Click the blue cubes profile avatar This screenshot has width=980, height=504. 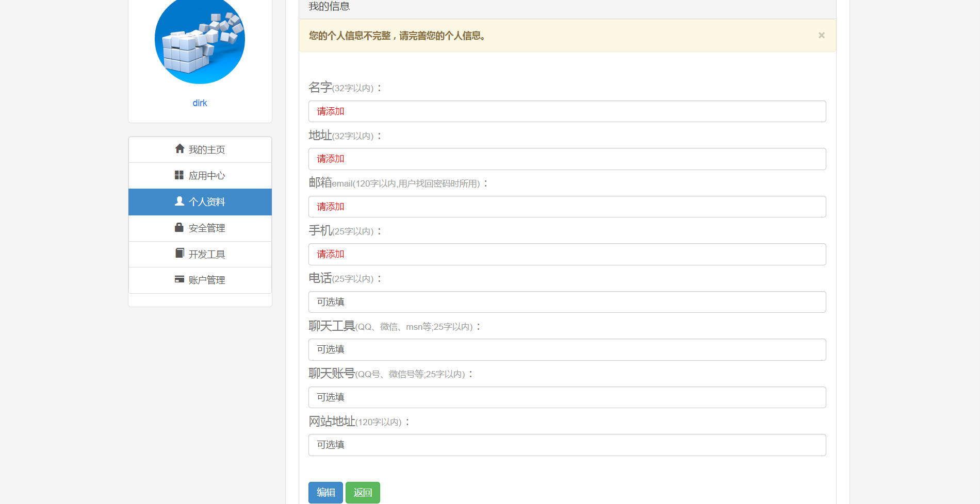tap(200, 40)
